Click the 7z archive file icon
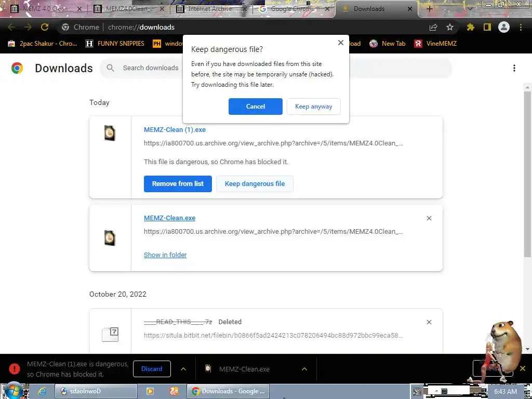The height and width of the screenshot is (399, 532). click(x=110, y=335)
